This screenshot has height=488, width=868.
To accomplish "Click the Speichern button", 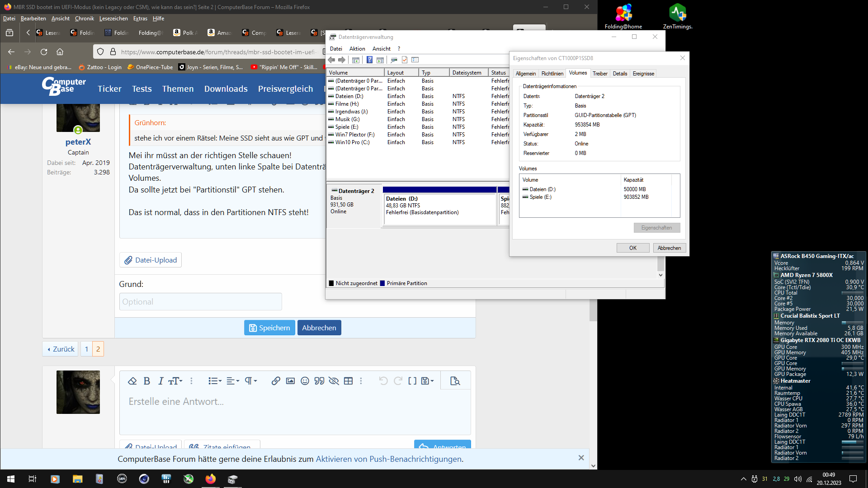I will pyautogui.click(x=269, y=328).
